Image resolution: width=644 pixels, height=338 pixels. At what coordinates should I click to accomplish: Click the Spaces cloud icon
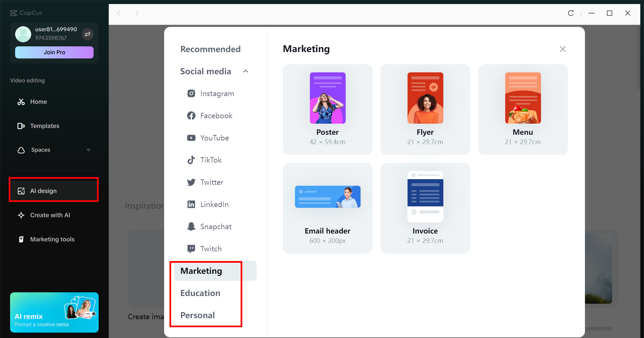pyautogui.click(x=21, y=150)
